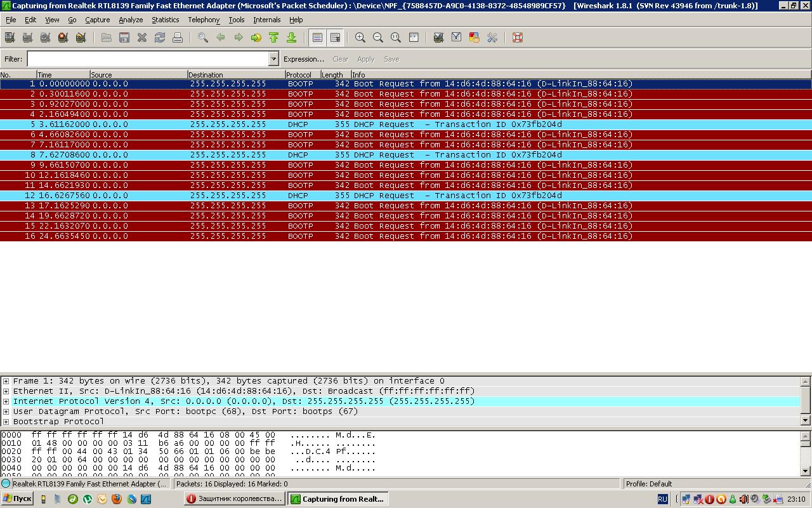Stop the running live capture

[x=63, y=37]
